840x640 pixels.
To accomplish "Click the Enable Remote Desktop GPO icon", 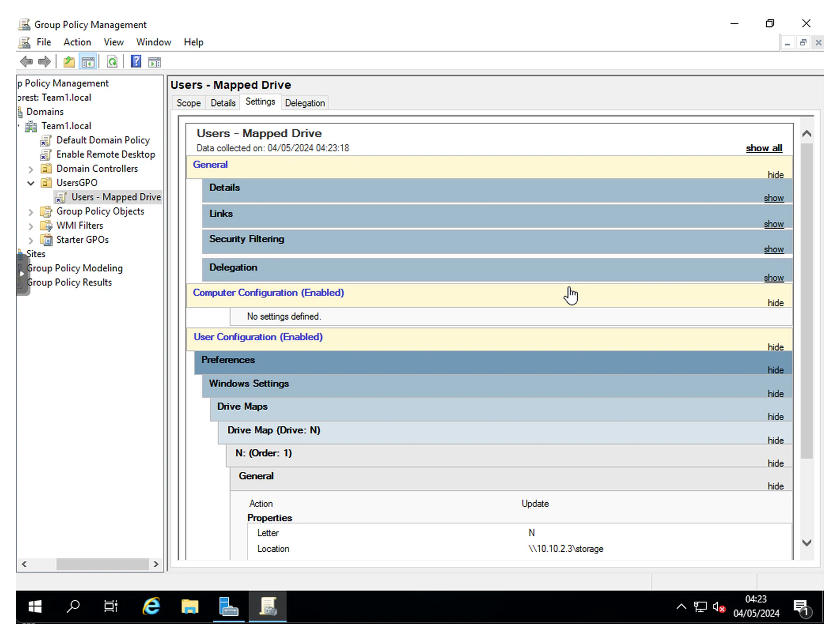I will point(46,154).
